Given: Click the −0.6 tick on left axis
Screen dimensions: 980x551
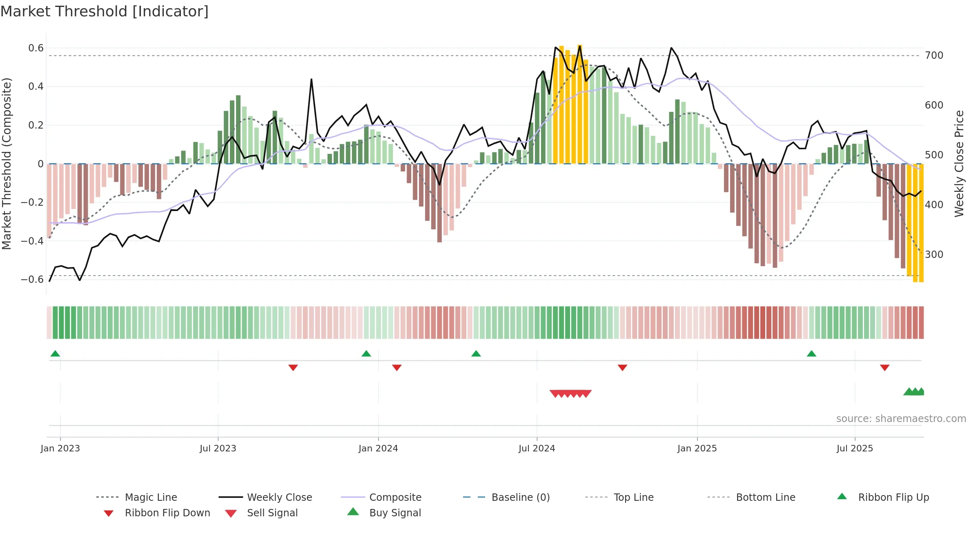Looking at the screenshot, I should tap(32, 279).
